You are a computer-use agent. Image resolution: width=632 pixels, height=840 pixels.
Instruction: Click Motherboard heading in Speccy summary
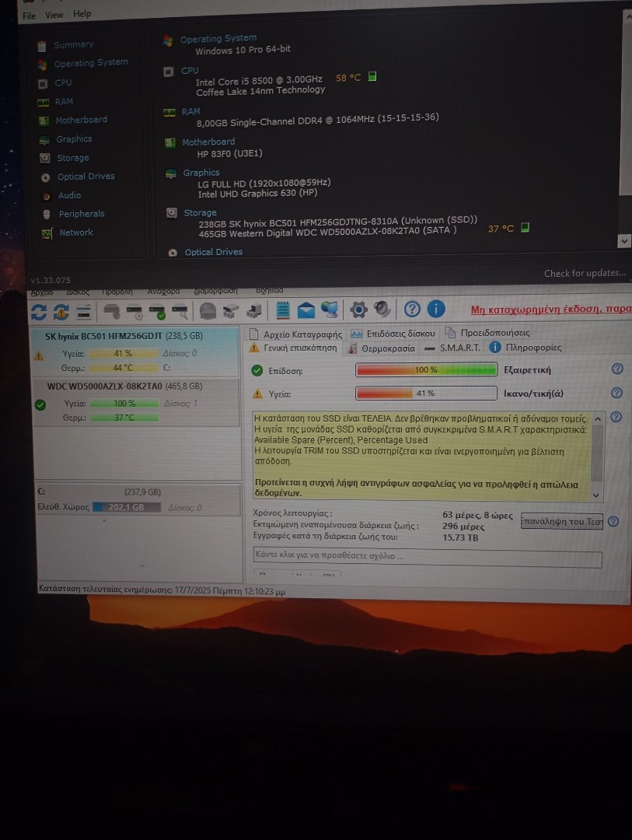pos(208,142)
